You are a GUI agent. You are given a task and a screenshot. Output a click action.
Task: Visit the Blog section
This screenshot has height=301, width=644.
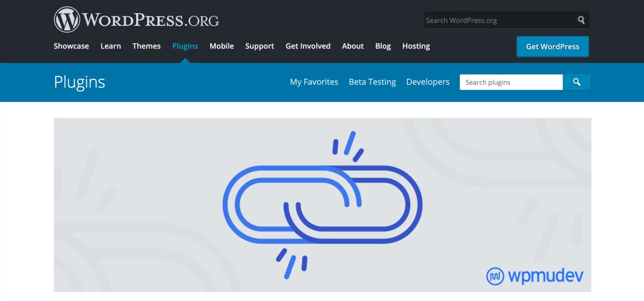tap(383, 46)
